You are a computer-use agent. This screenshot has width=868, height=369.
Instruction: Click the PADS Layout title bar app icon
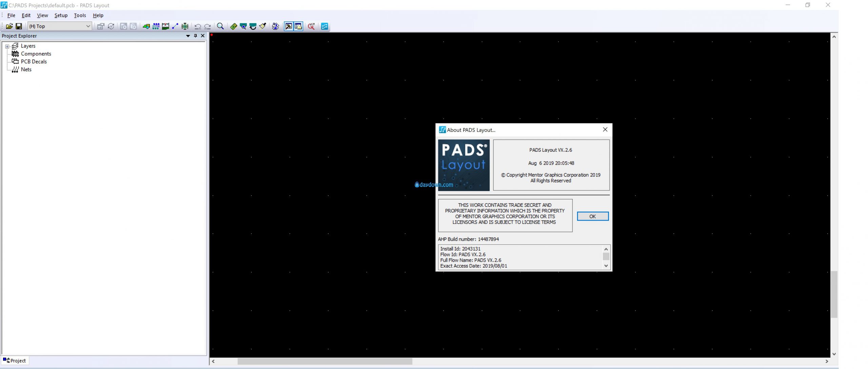(x=4, y=5)
